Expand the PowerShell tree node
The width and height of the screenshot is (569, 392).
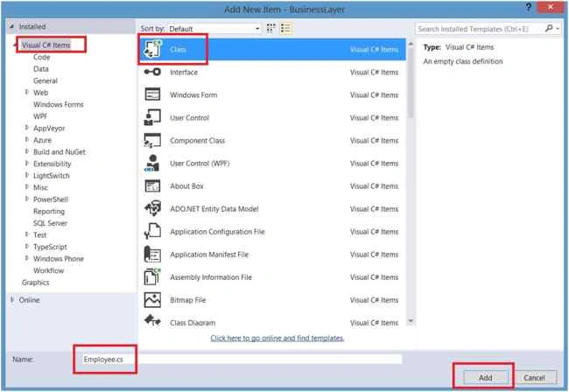[x=27, y=199]
